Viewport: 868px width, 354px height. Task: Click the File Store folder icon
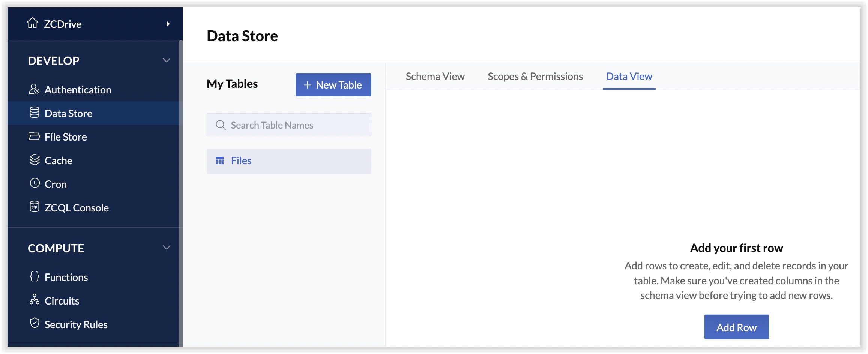click(x=34, y=136)
